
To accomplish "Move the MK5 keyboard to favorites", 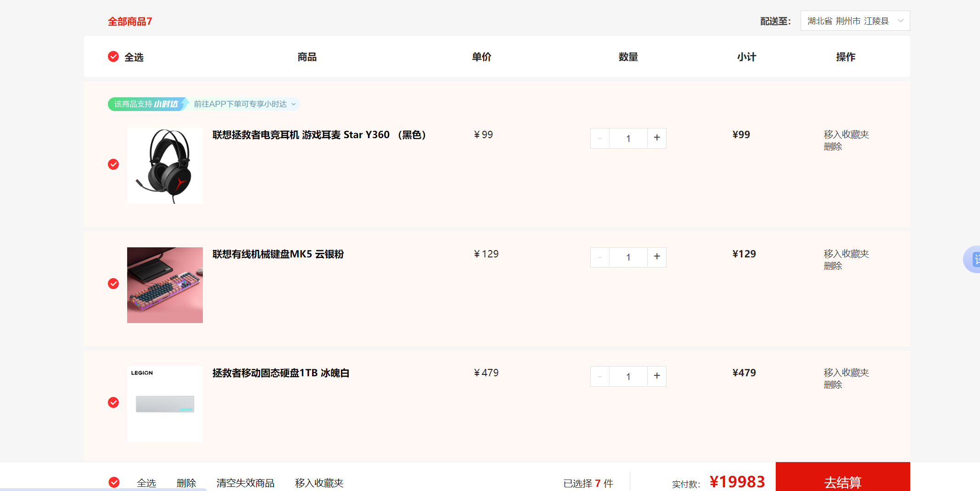I will [x=846, y=254].
